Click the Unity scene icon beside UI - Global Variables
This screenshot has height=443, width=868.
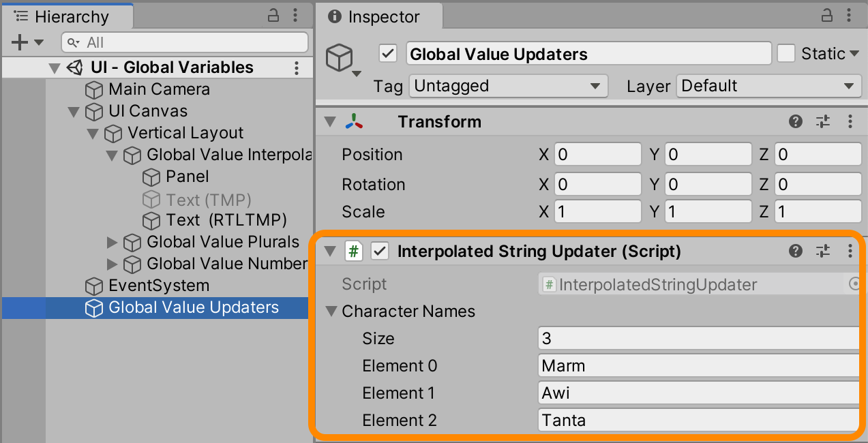[x=72, y=67]
